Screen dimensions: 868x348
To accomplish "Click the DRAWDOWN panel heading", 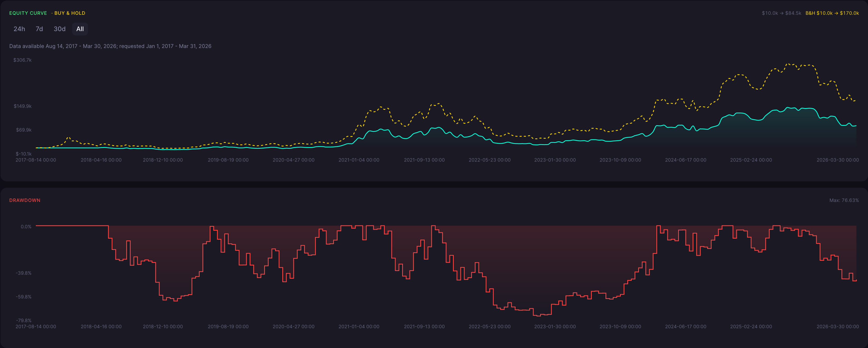I will click(24, 200).
